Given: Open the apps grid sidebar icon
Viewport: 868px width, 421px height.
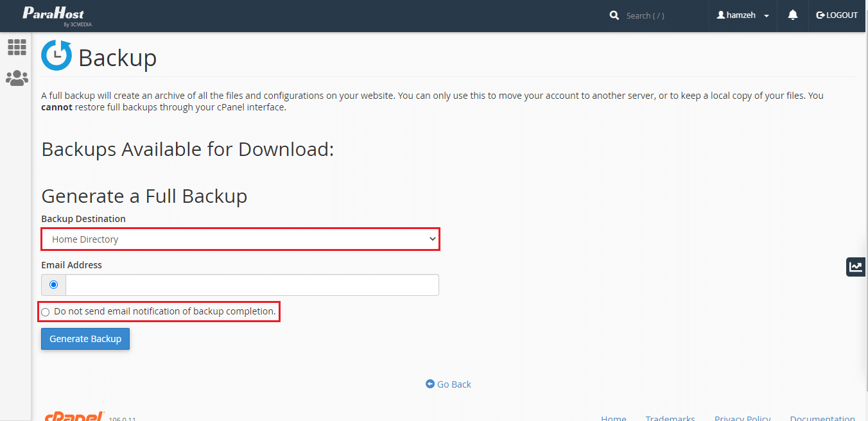Looking at the screenshot, I should click(17, 47).
